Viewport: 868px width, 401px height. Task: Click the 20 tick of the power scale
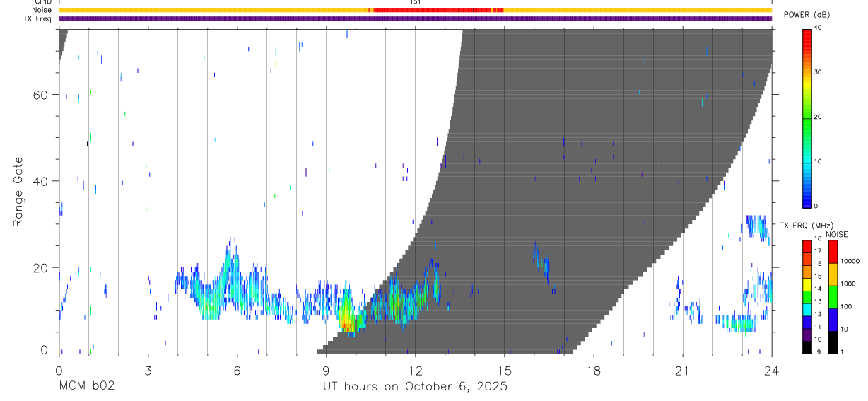tap(818, 117)
